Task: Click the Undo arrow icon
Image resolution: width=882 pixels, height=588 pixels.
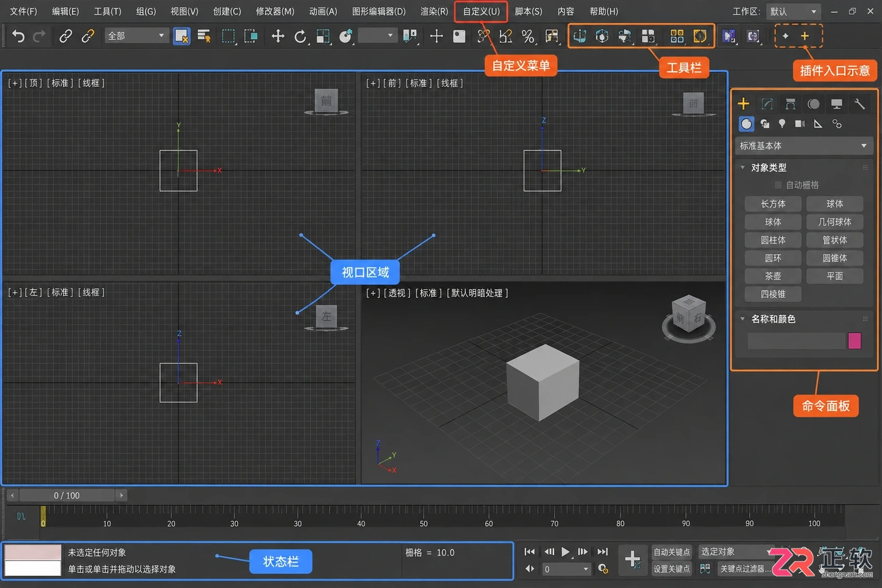Action: pyautogui.click(x=18, y=37)
